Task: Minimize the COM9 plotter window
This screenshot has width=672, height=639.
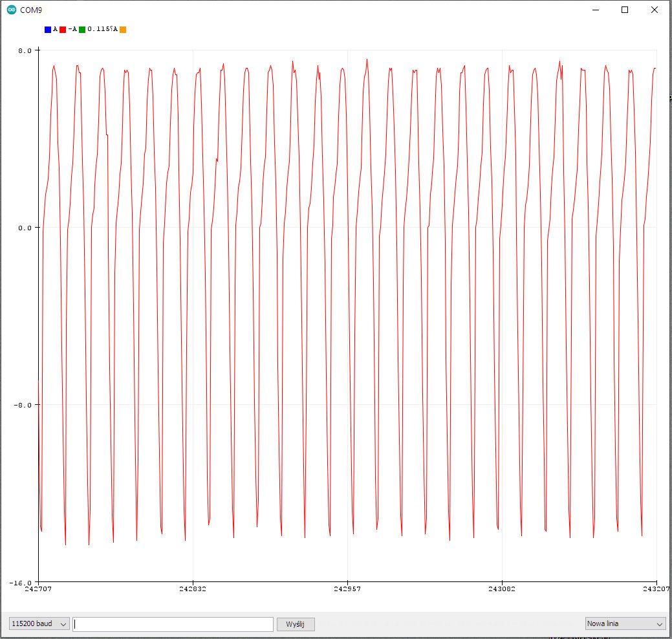Action: coord(595,10)
